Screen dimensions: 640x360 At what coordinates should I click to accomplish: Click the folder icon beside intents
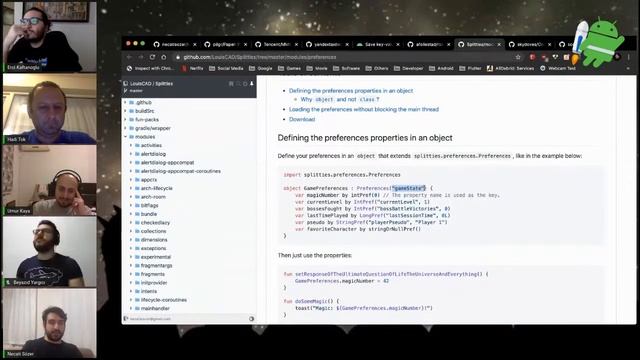(137, 291)
